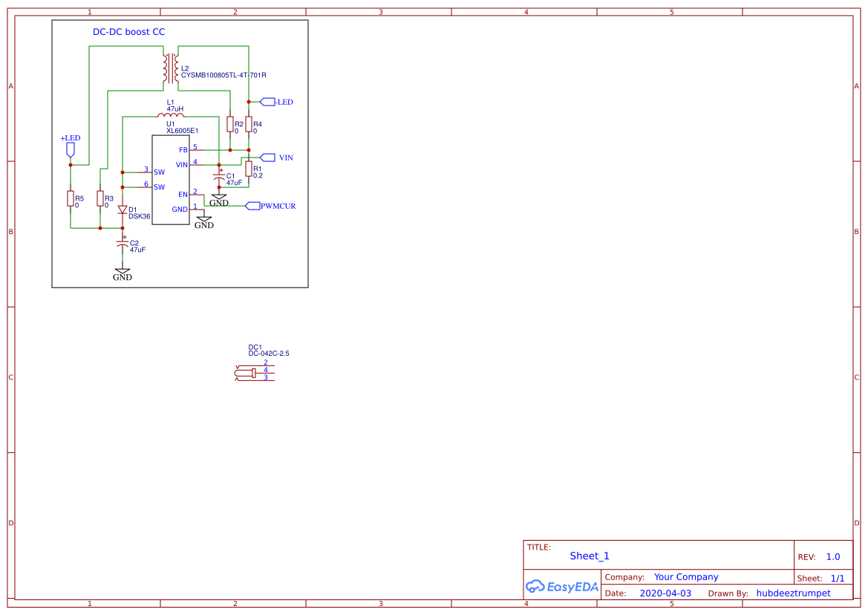This screenshot has height=615, width=868.
Task: Select the "Your Company" field
Action: [686, 577]
